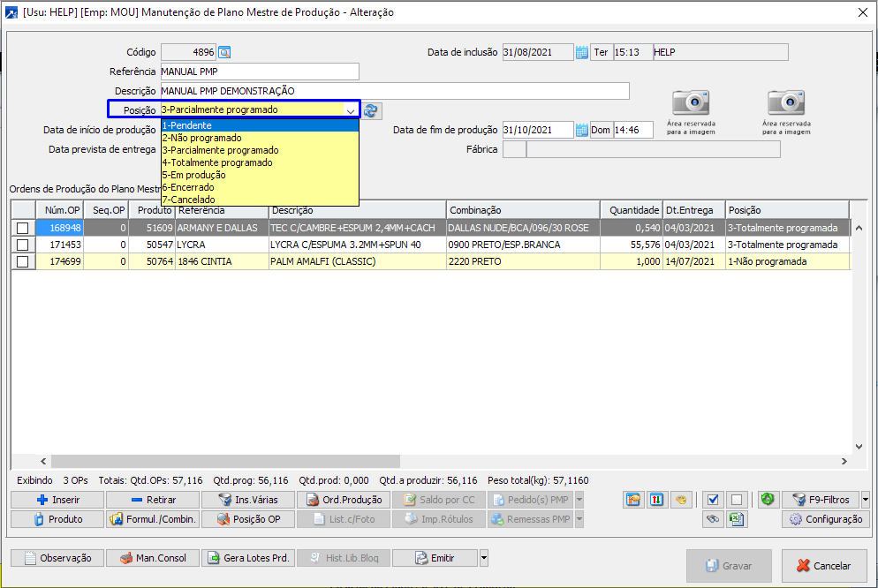878x588 pixels.
Task: Click the grid header select-all checkbox cell
Action: point(24,210)
